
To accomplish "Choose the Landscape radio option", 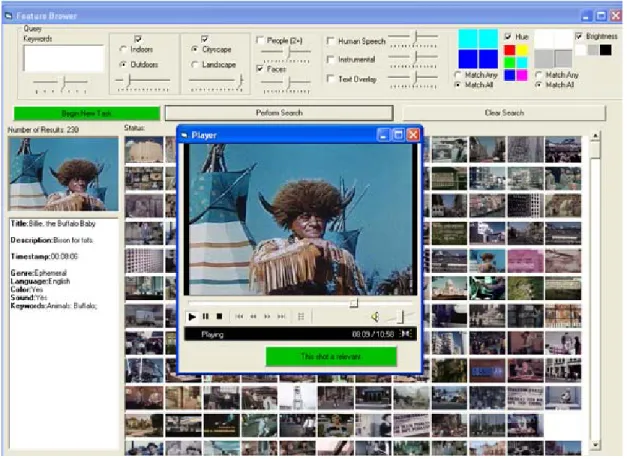I will click(195, 64).
